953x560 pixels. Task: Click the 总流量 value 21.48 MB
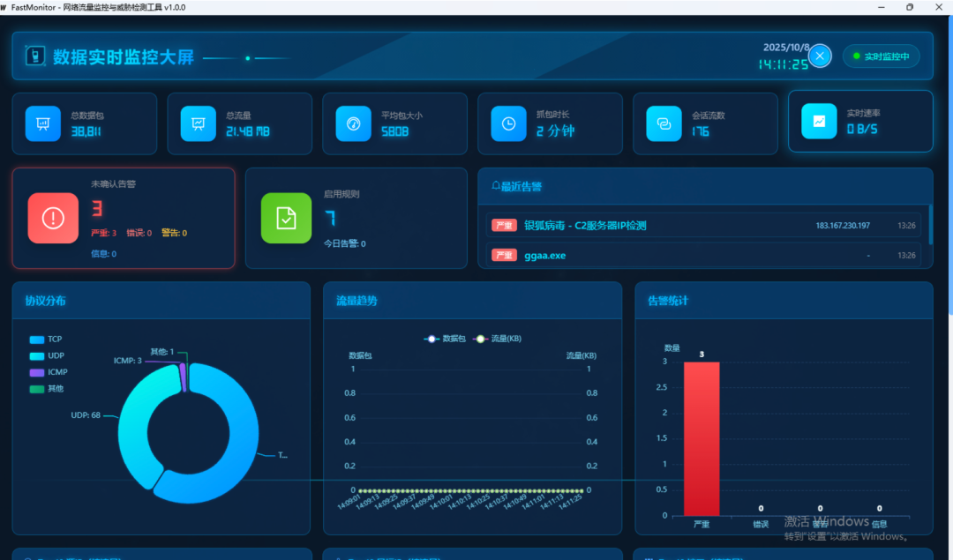pyautogui.click(x=247, y=131)
